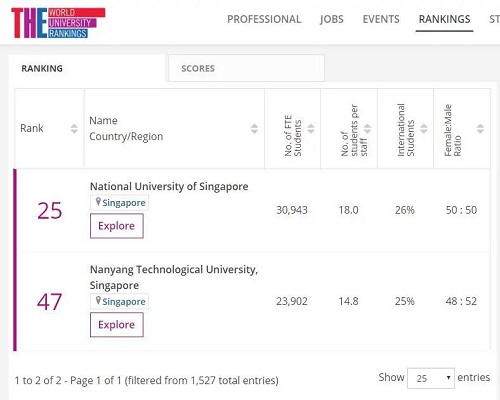Image resolution: width=500 pixels, height=400 pixels.
Task: Sort by Name Country/Region arrows
Action: click(254, 129)
